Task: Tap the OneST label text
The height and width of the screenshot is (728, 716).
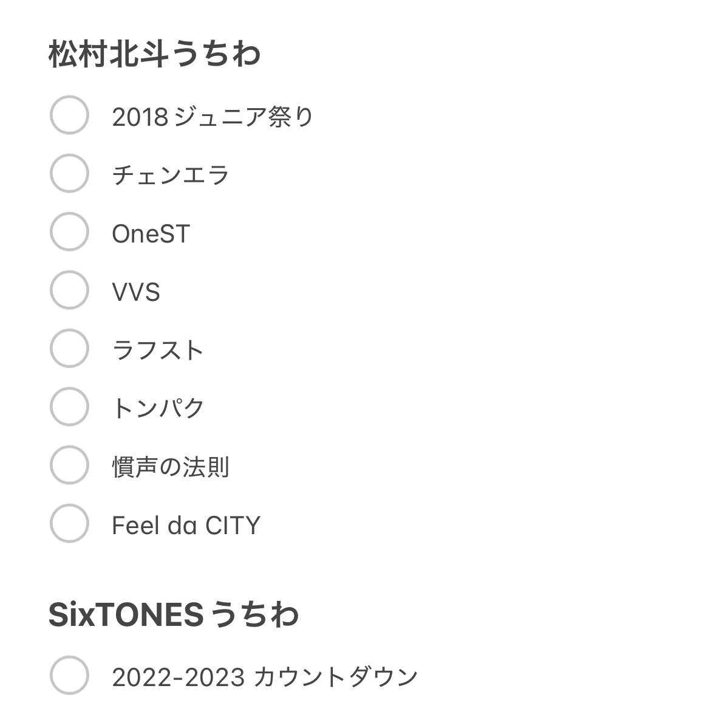Action: pos(151,233)
